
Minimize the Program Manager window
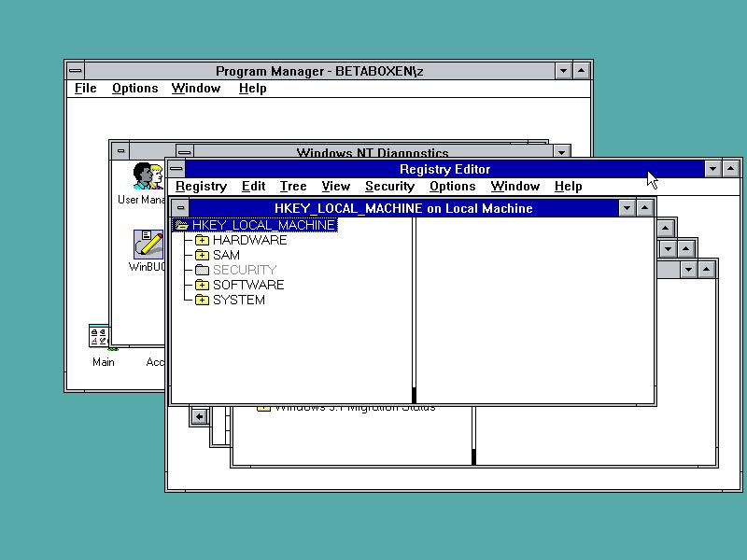point(564,71)
